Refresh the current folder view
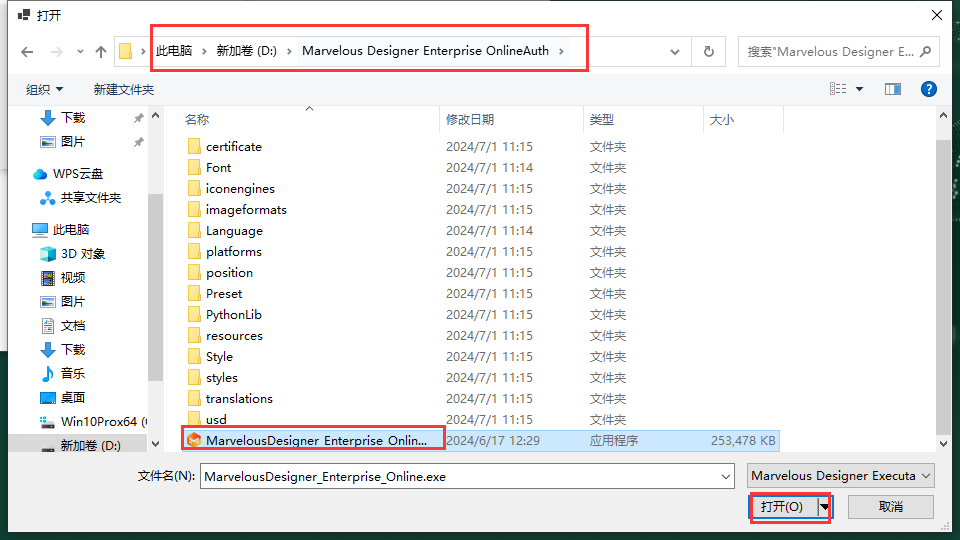 708,51
